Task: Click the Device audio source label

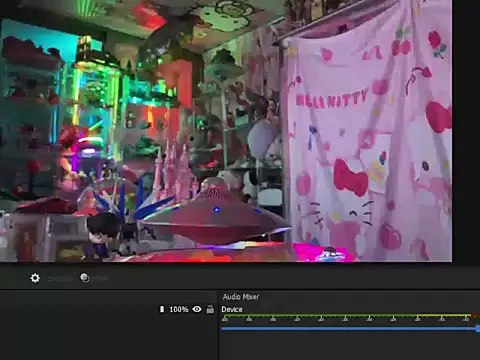Action: 232,309
